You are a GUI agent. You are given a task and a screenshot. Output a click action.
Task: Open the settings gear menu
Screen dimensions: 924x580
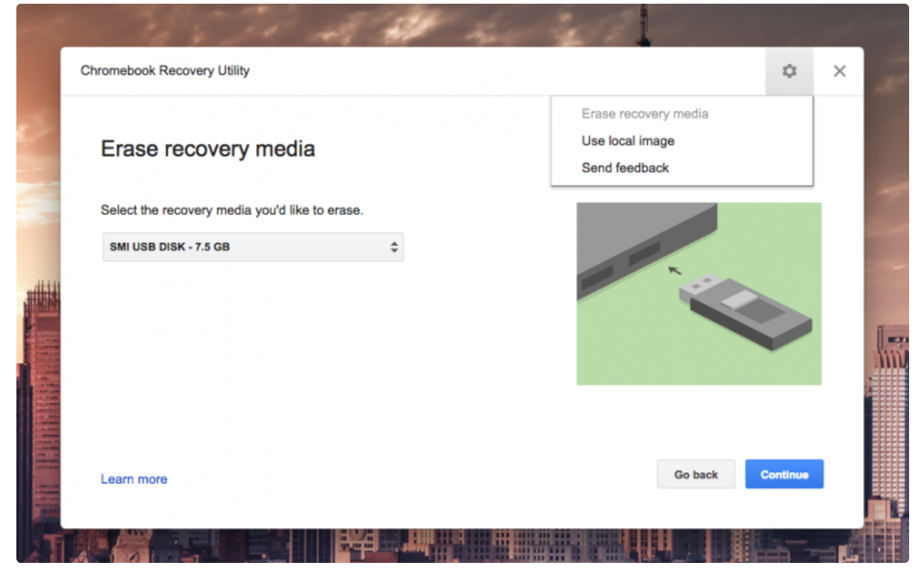coord(789,71)
